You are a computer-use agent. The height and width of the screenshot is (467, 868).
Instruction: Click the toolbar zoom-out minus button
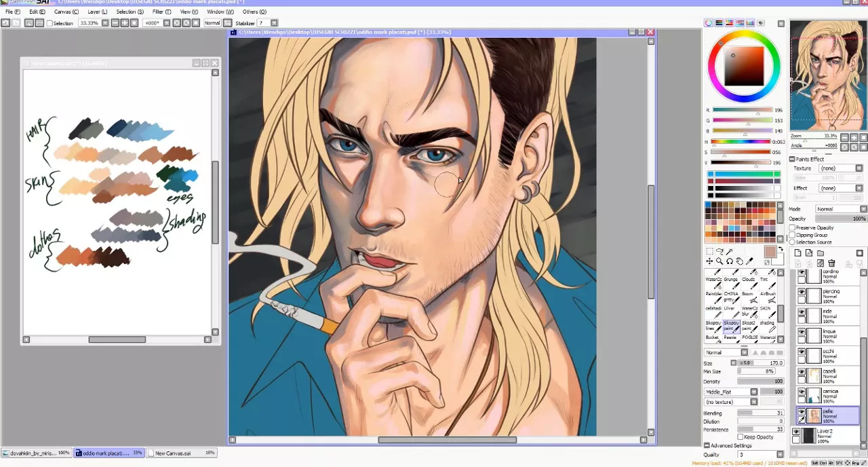115,22
